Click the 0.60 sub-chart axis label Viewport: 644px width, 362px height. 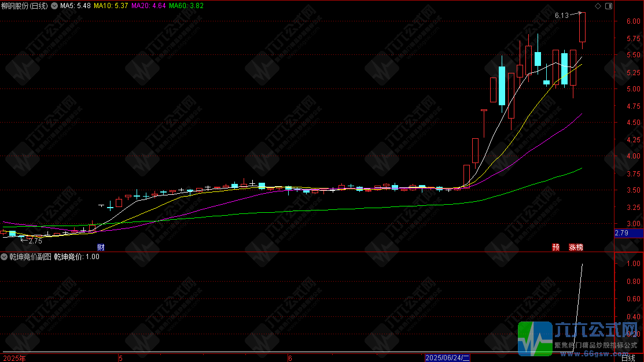coord(634,299)
